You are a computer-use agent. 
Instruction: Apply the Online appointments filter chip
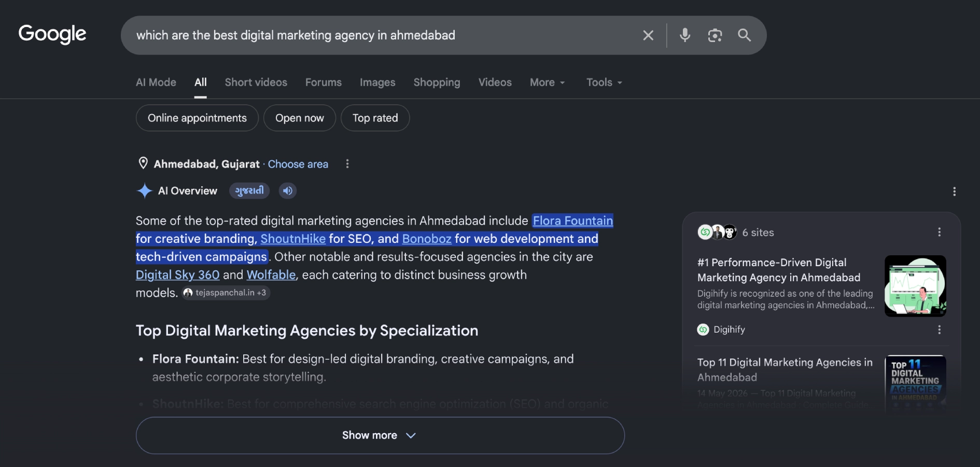[x=197, y=118]
